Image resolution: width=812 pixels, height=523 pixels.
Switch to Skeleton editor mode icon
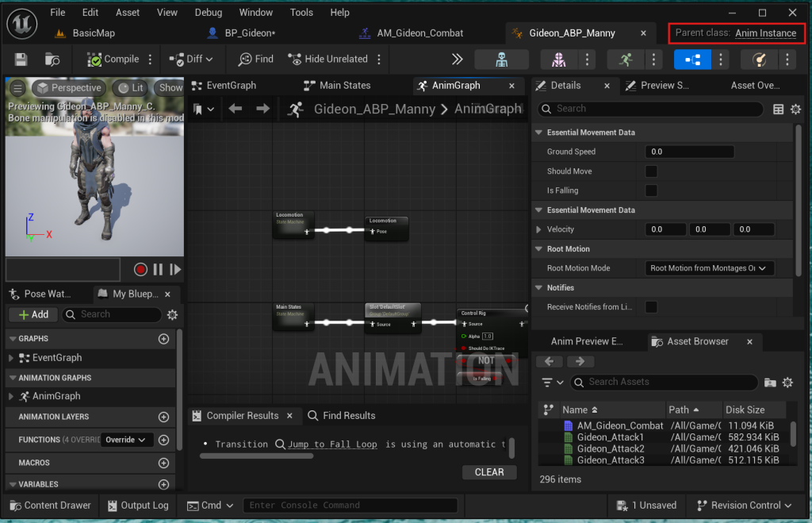click(501, 59)
